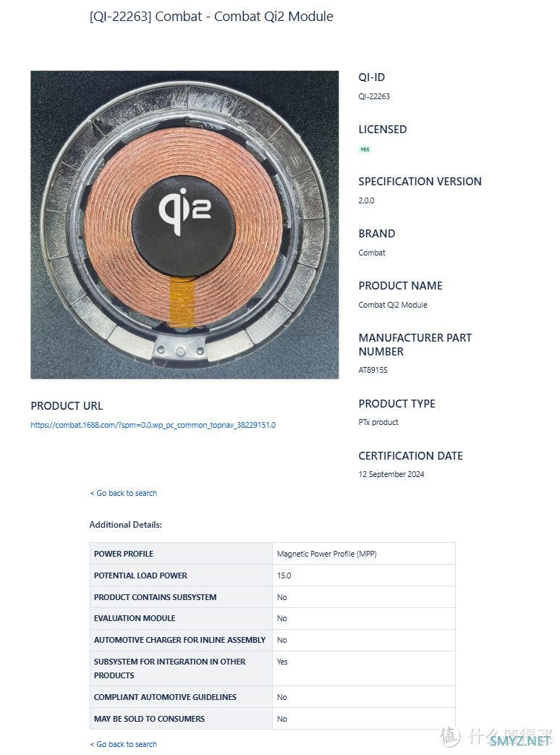Click the 'SPECIFICATION VERSION' heading
Viewport: 560px width, 755px height.
coord(420,182)
